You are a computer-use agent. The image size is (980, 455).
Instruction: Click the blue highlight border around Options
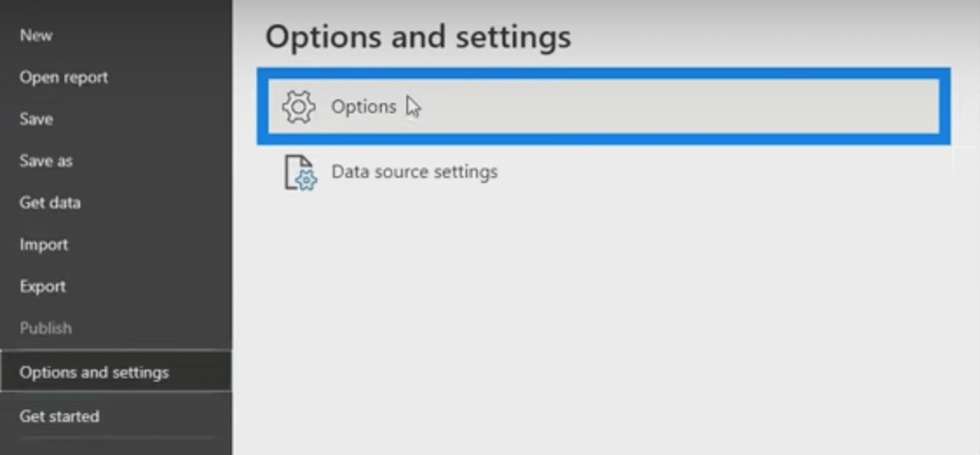point(603,74)
